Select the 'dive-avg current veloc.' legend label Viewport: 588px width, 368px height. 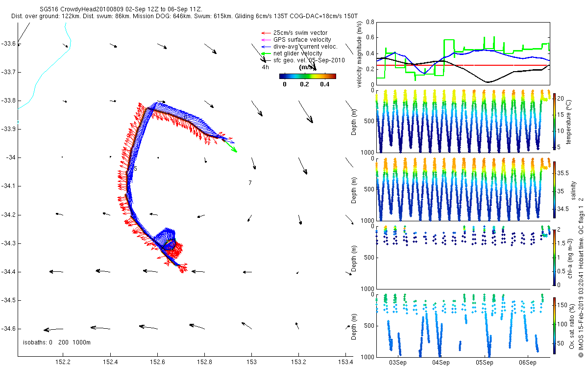point(306,47)
